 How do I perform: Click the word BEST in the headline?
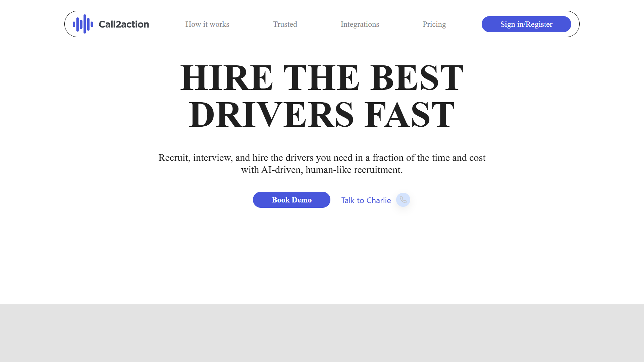click(x=417, y=78)
